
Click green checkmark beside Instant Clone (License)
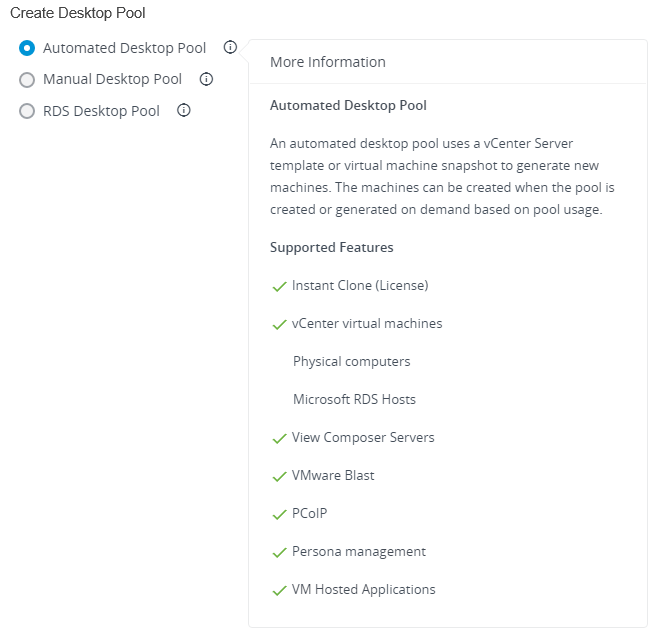tap(279, 286)
